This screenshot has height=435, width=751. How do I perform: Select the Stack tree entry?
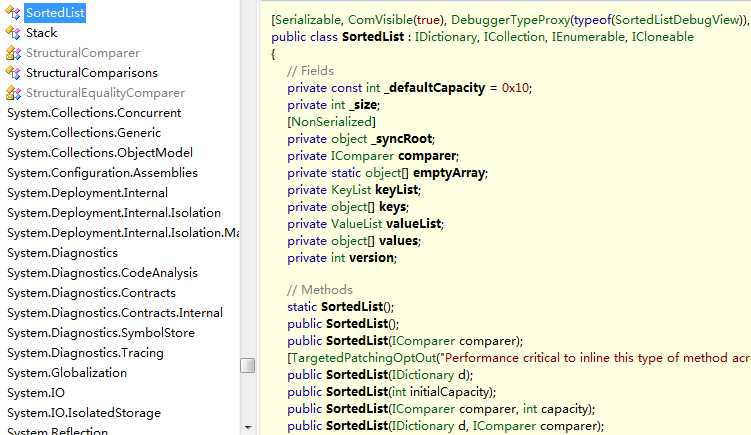[x=41, y=33]
